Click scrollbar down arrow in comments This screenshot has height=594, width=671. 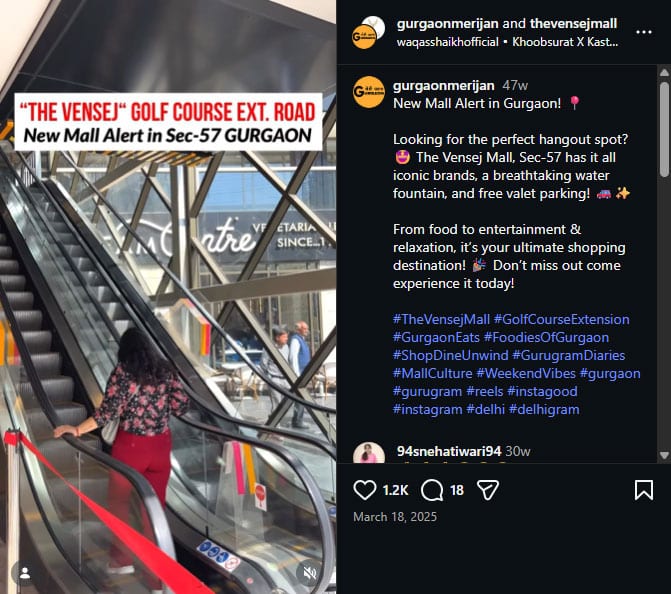coord(664,455)
